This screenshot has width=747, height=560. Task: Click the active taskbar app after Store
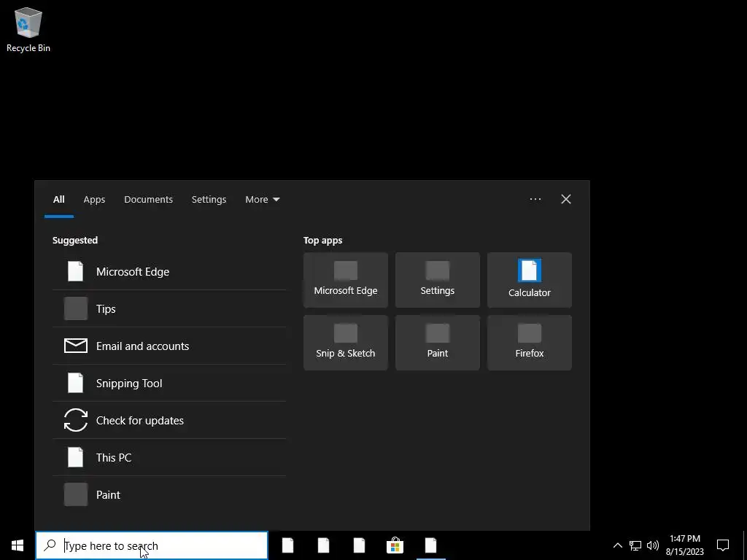tap(430, 545)
